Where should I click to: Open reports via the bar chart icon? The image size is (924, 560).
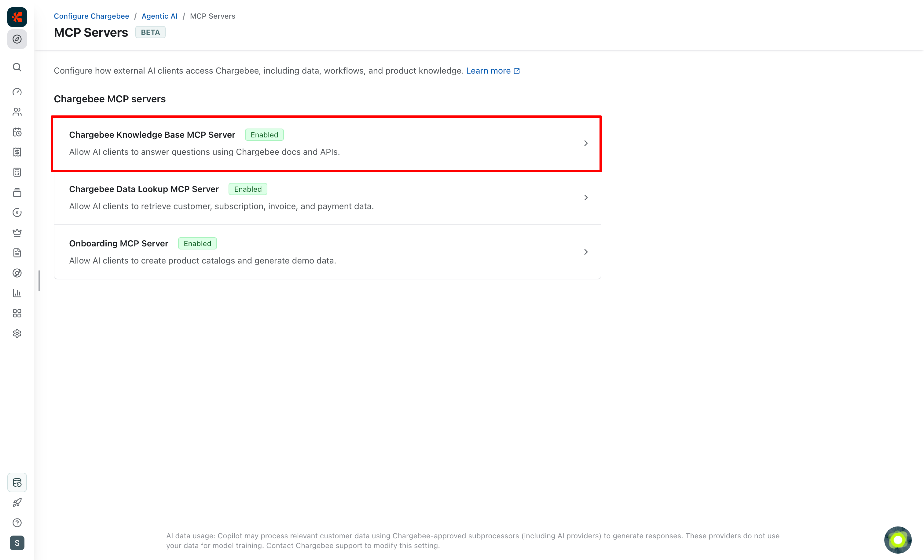(17, 293)
